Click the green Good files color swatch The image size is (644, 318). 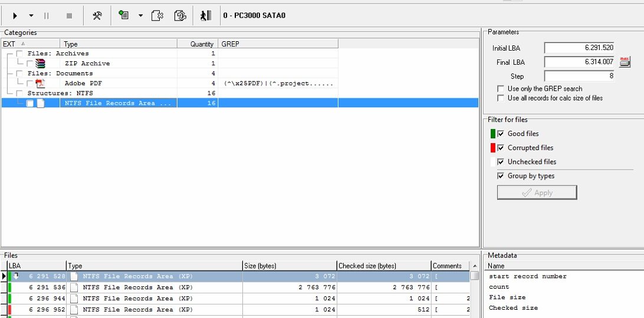[x=493, y=134]
